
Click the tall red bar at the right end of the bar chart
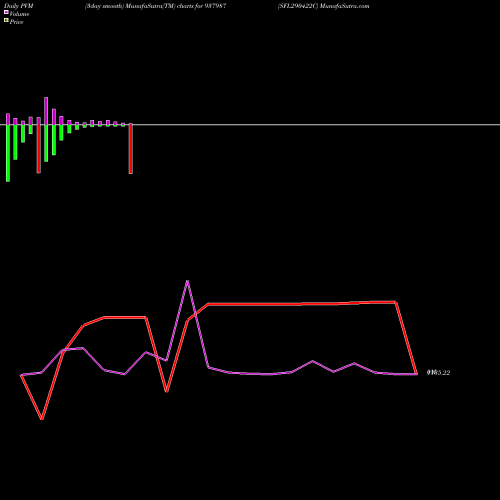131,149
